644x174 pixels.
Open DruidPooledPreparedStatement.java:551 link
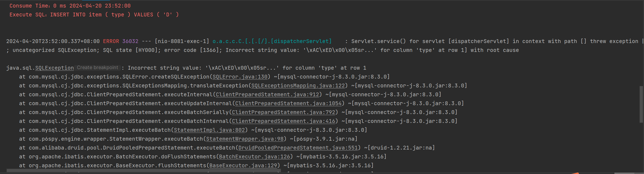click(298, 148)
